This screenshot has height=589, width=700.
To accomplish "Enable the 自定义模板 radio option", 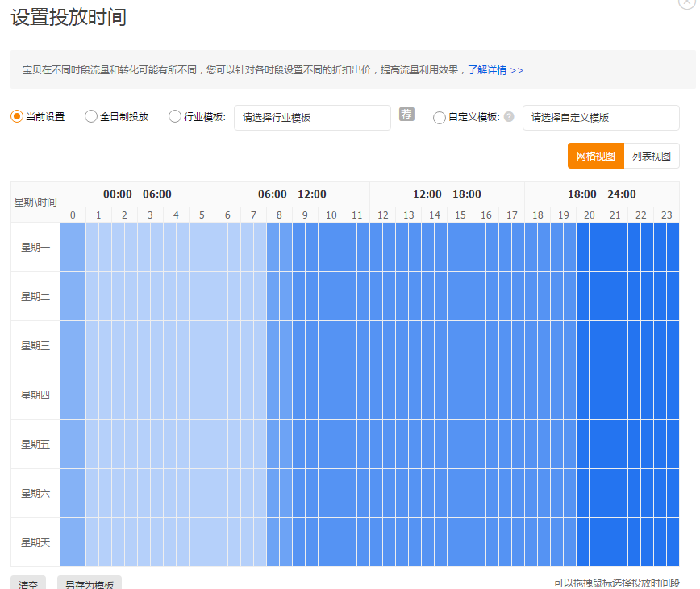I will (x=440, y=118).
